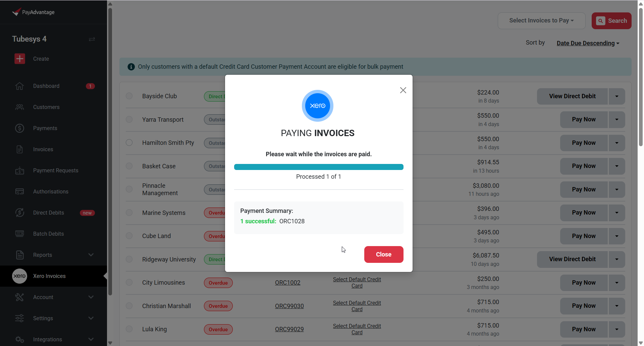
Task: Click the Dashboard home icon
Action: click(19, 86)
